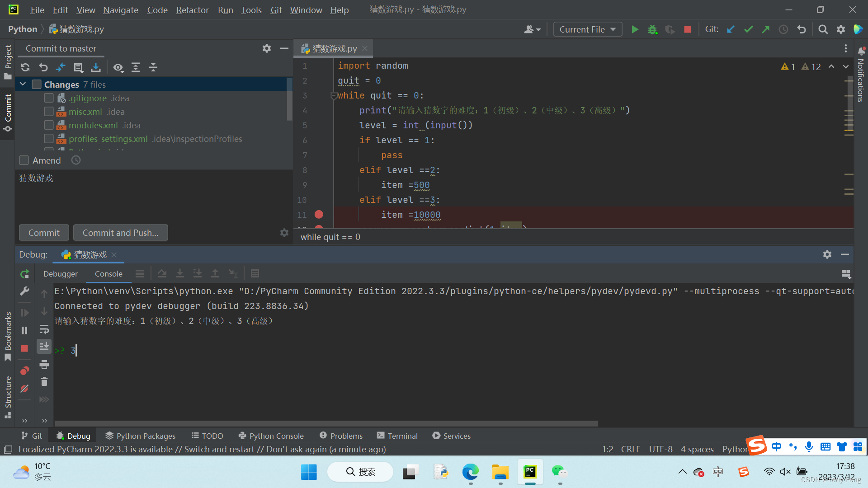Viewport: 868px width, 488px height.
Task: Click the Stop debugger (red square) icon
Action: point(24,348)
